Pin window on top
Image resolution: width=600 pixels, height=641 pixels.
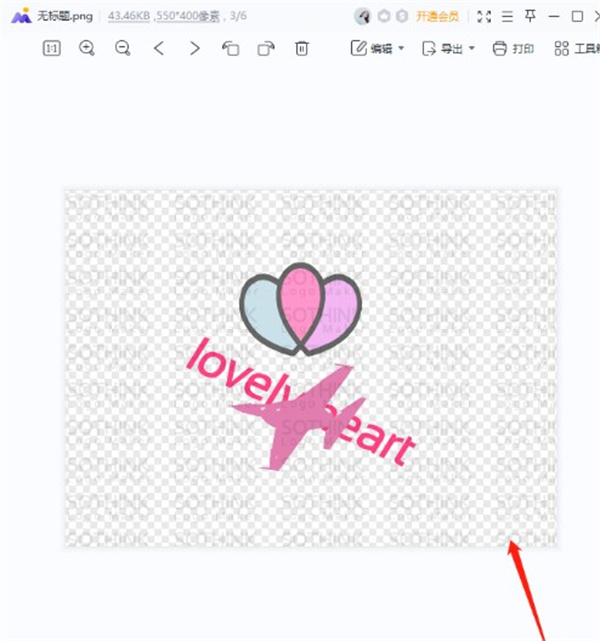click(x=530, y=16)
